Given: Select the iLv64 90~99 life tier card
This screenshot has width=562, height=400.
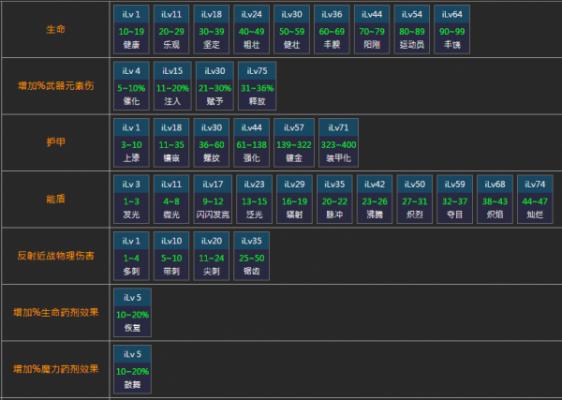Looking at the screenshot, I should tap(452, 30).
